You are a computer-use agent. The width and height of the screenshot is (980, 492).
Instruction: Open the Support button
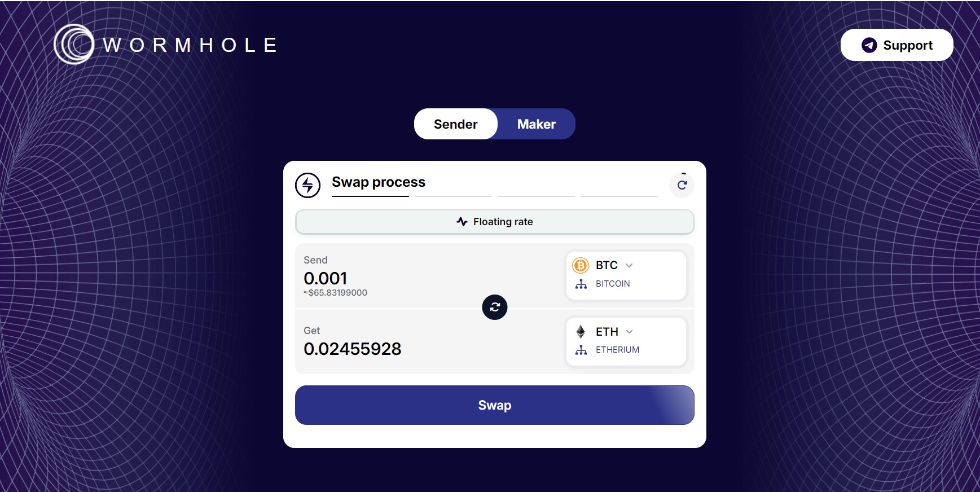896,45
